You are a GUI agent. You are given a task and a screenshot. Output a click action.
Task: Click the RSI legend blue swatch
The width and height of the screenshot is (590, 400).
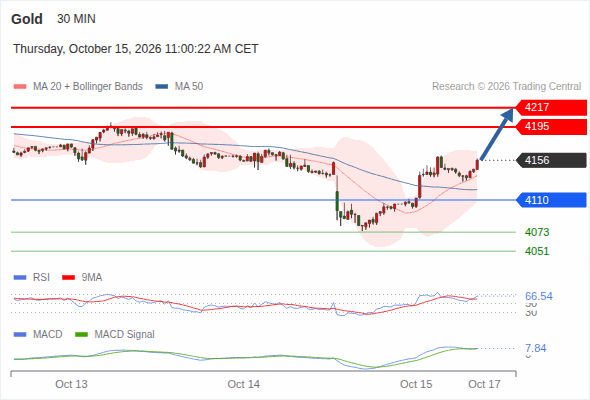20,278
